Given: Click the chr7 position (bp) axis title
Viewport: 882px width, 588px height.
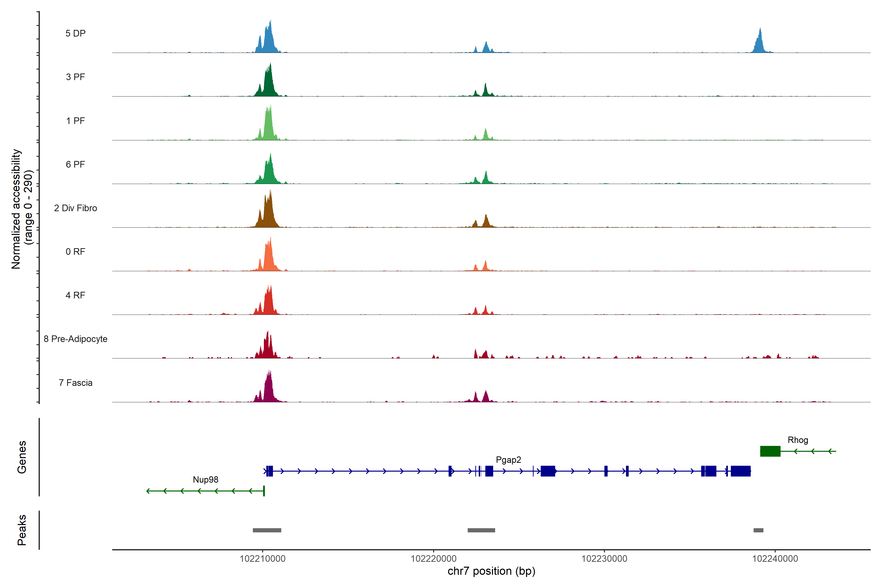Looking at the screenshot, I should pos(491,571).
